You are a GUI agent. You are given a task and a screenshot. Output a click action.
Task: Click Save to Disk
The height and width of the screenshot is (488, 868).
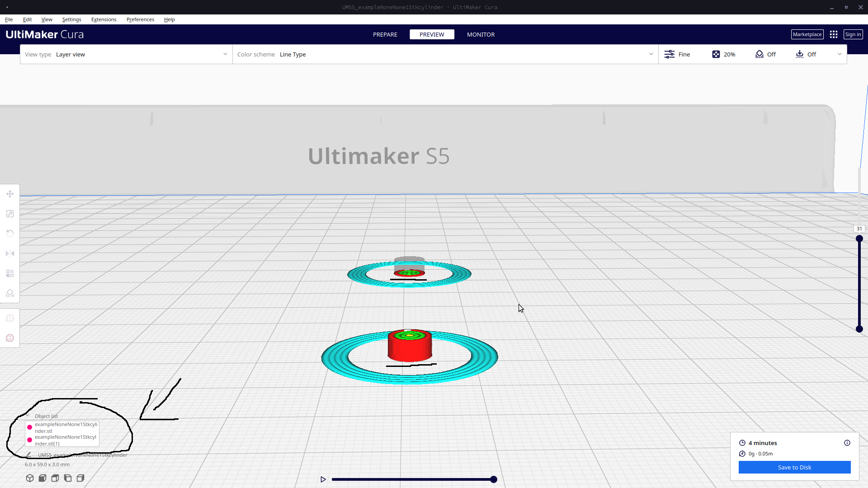794,467
